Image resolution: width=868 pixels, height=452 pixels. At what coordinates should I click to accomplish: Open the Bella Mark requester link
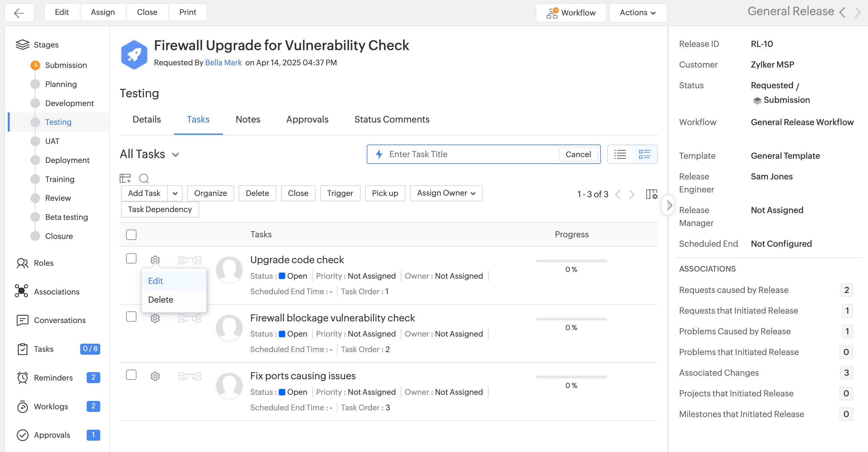223,63
